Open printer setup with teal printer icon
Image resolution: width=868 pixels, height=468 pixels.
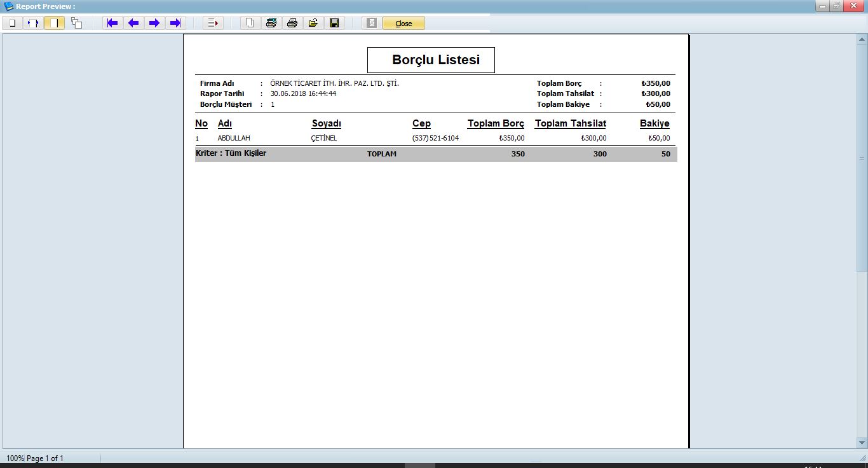coord(271,24)
